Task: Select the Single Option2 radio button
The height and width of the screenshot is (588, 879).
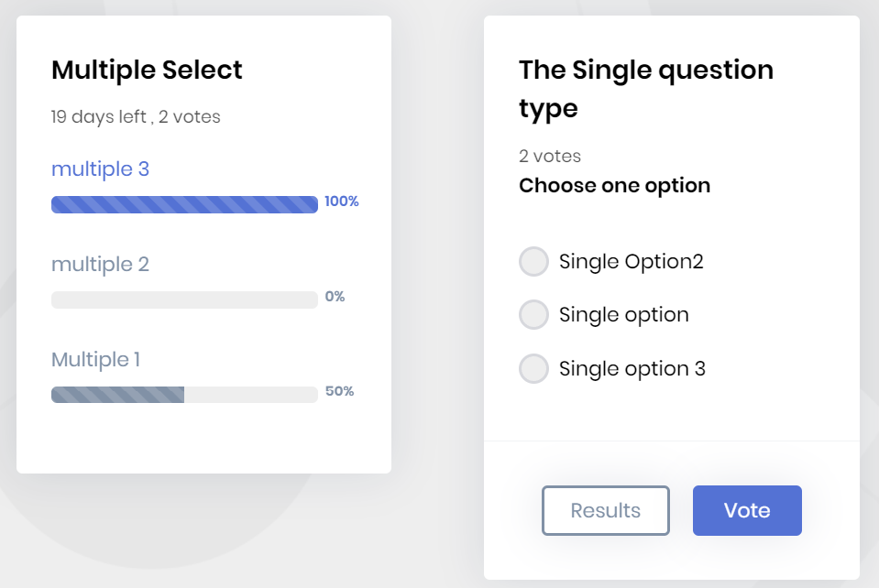Action: [533, 261]
